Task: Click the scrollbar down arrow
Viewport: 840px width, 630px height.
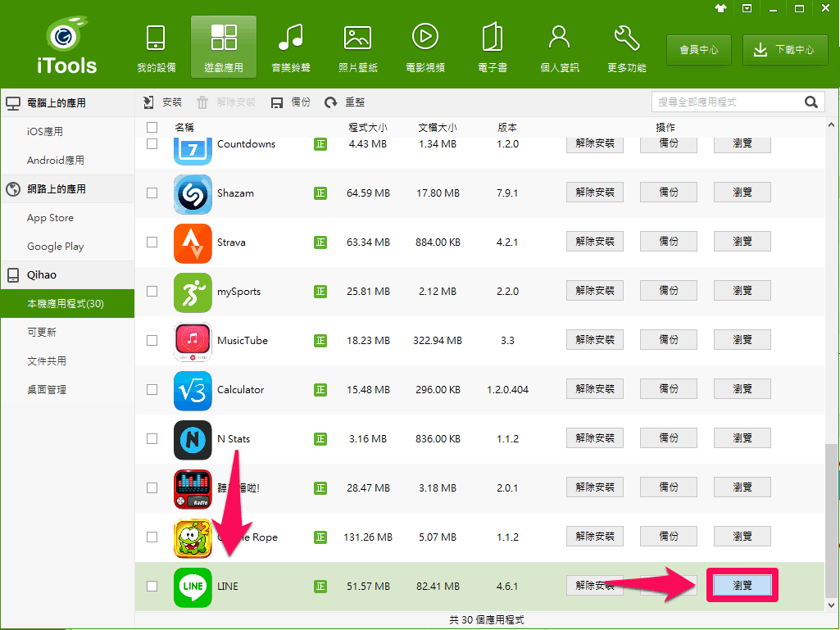Action: click(x=832, y=605)
